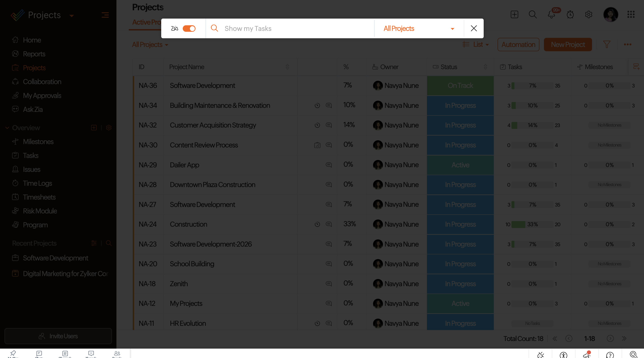Toggle the Zia search switch off

[189, 28]
